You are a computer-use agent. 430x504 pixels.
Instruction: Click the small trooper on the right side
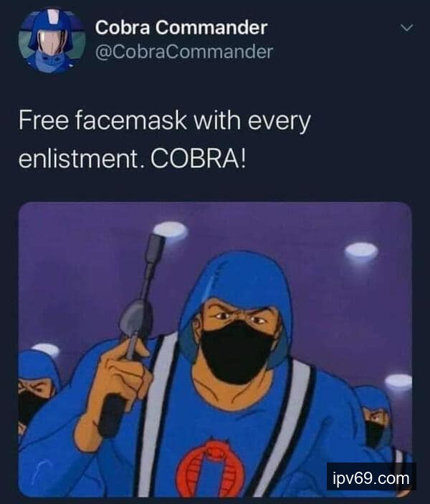375,420
